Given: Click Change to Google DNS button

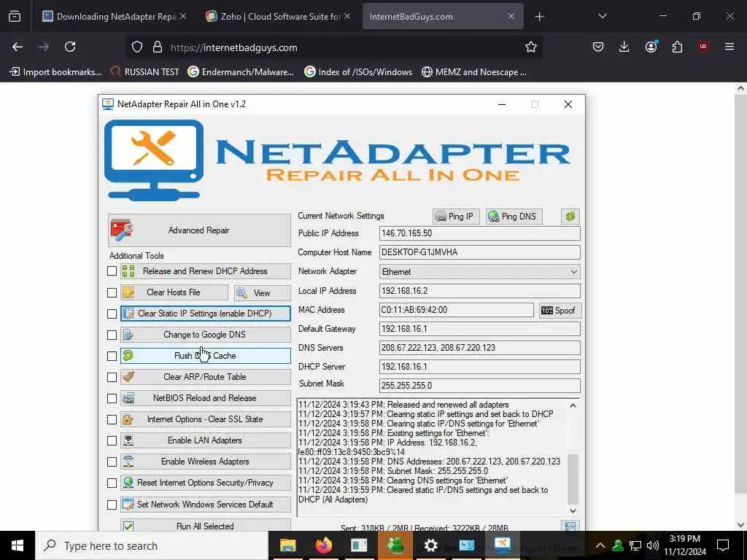Looking at the screenshot, I should point(205,335).
